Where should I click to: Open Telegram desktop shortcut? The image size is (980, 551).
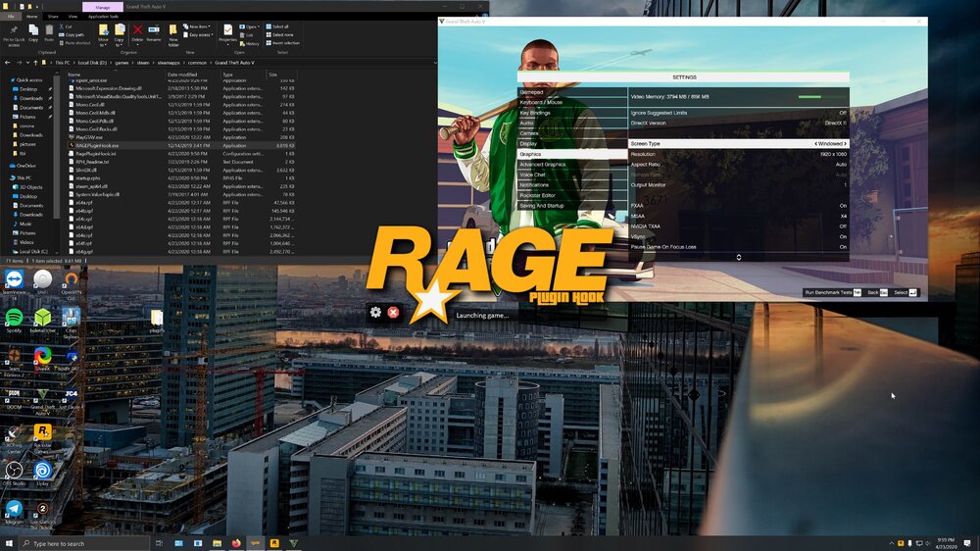click(x=14, y=512)
